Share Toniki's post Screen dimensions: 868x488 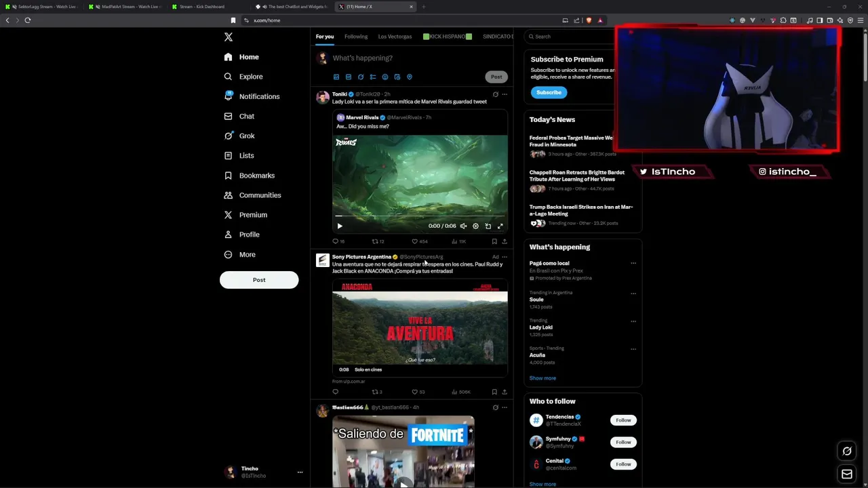(x=505, y=241)
